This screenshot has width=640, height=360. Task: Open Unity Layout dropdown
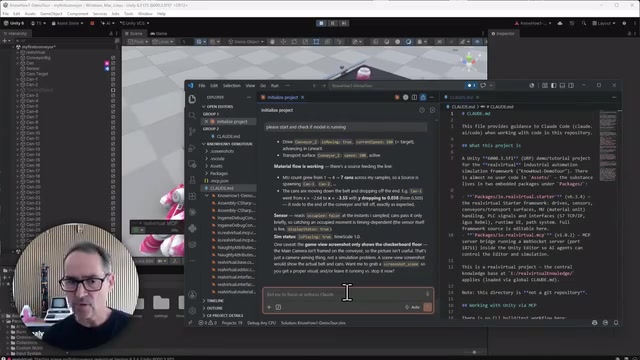[603, 23]
